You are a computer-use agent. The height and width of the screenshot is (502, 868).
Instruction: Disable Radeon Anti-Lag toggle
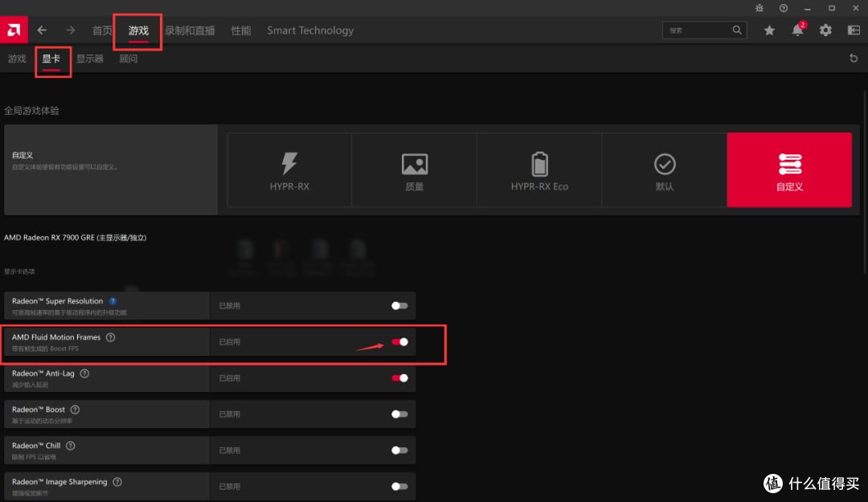coord(399,378)
